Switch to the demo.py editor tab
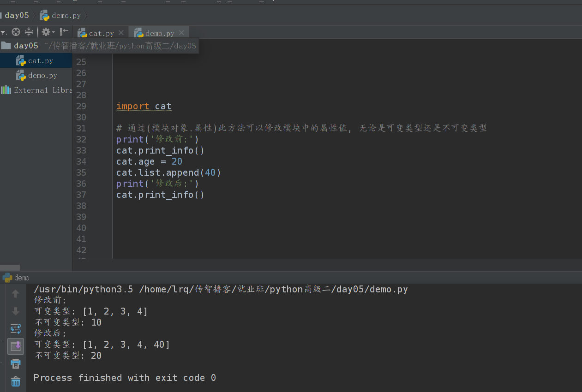 pyautogui.click(x=159, y=33)
